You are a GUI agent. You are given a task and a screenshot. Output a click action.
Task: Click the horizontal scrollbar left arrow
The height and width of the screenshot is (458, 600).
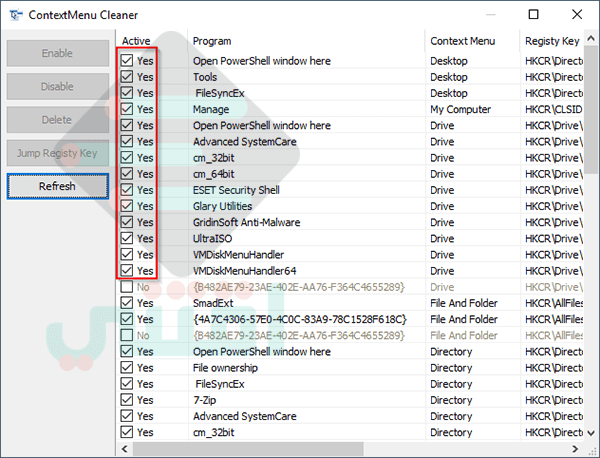click(x=124, y=448)
